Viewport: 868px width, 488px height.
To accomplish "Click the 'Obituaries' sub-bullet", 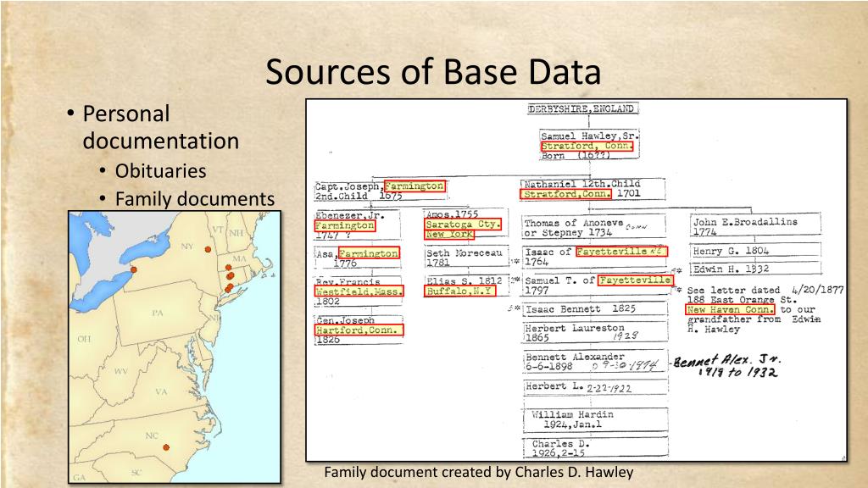I will [x=160, y=171].
